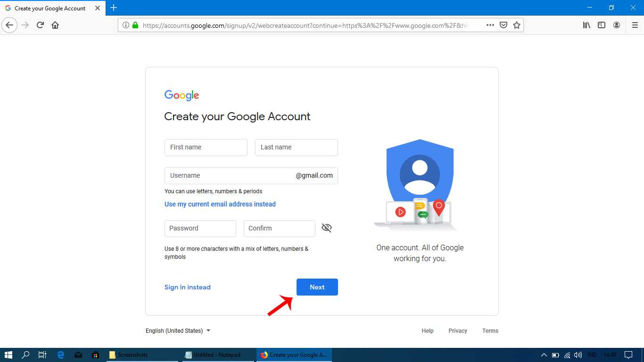The width and height of the screenshot is (644, 362).
Task: Reload the current page
Action: [x=40, y=25]
